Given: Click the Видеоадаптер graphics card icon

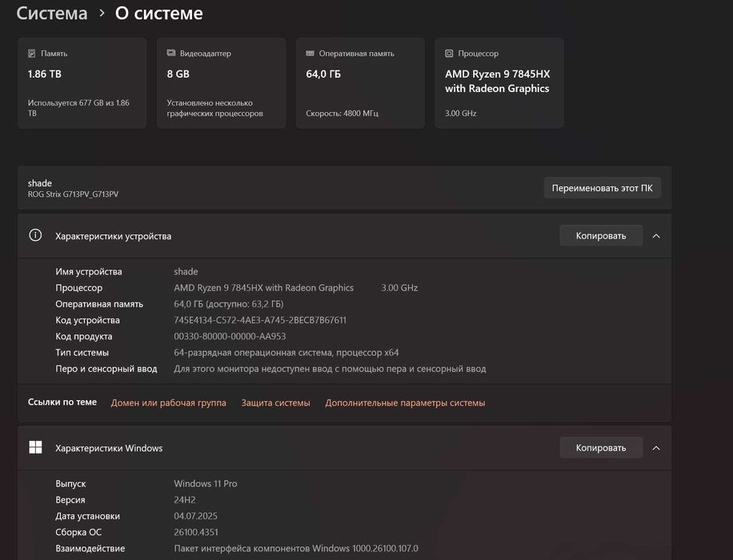Looking at the screenshot, I should (x=171, y=54).
